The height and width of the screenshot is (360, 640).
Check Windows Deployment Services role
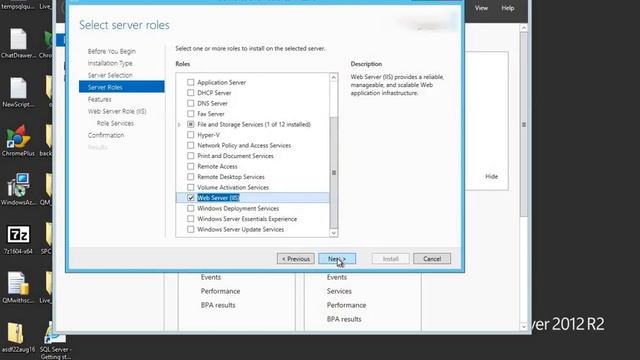(191, 208)
